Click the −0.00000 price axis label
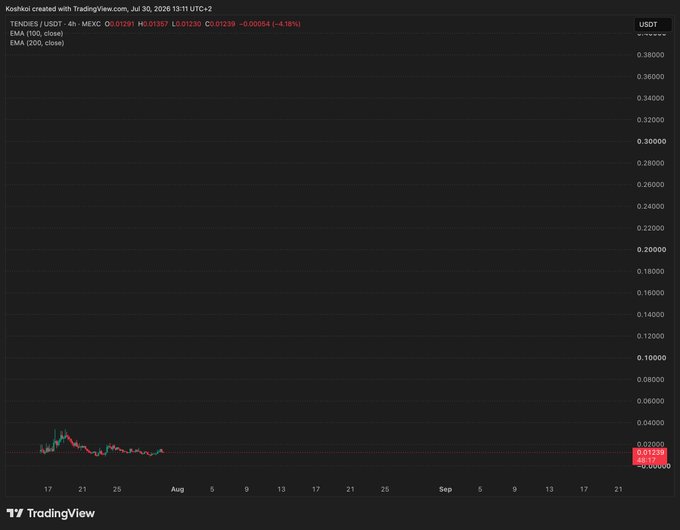 pos(654,466)
